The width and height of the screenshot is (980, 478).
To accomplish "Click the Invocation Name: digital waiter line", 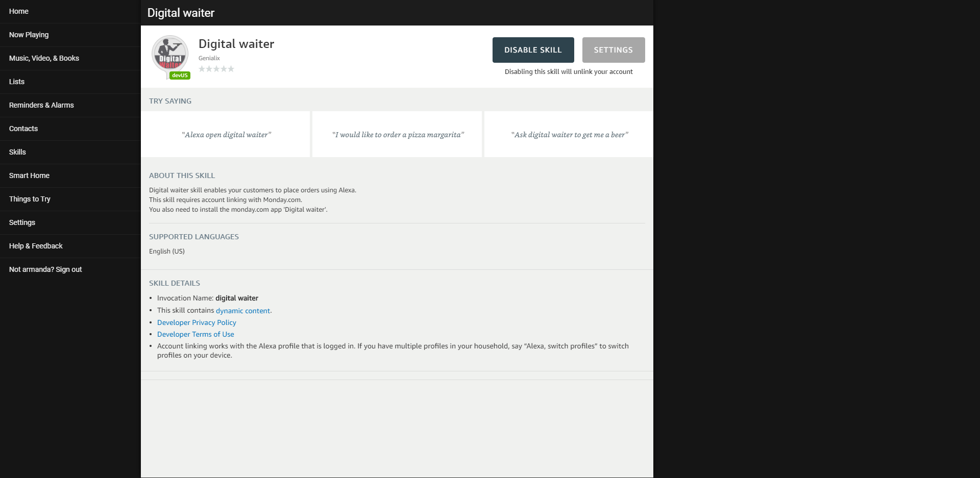I will pos(208,298).
